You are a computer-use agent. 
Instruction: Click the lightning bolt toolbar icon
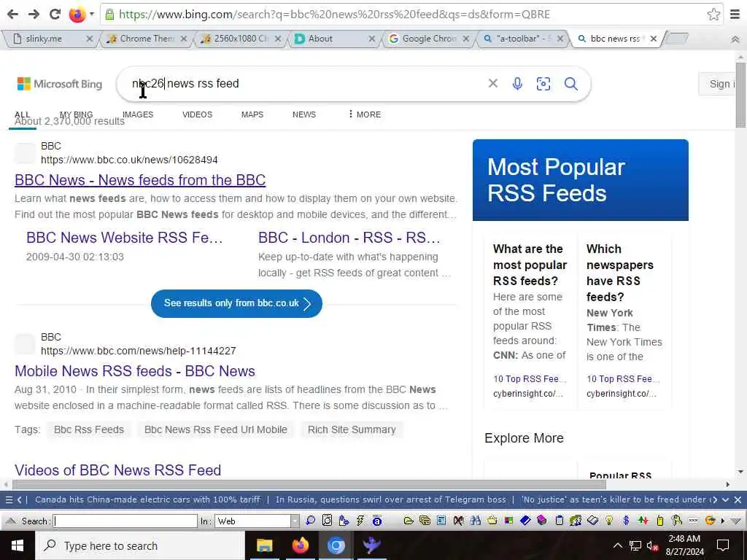360,521
